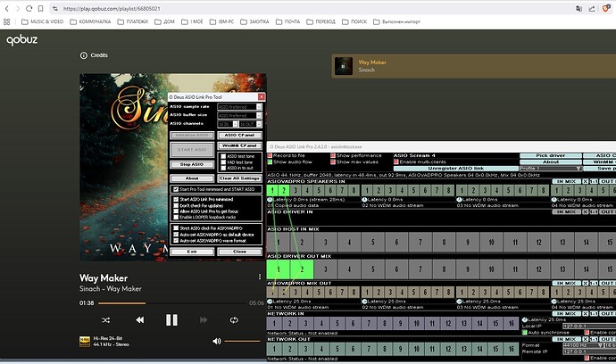Pause playback of Way Maker
The width and height of the screenshot is (616, 364).
[x=171, y=320]
